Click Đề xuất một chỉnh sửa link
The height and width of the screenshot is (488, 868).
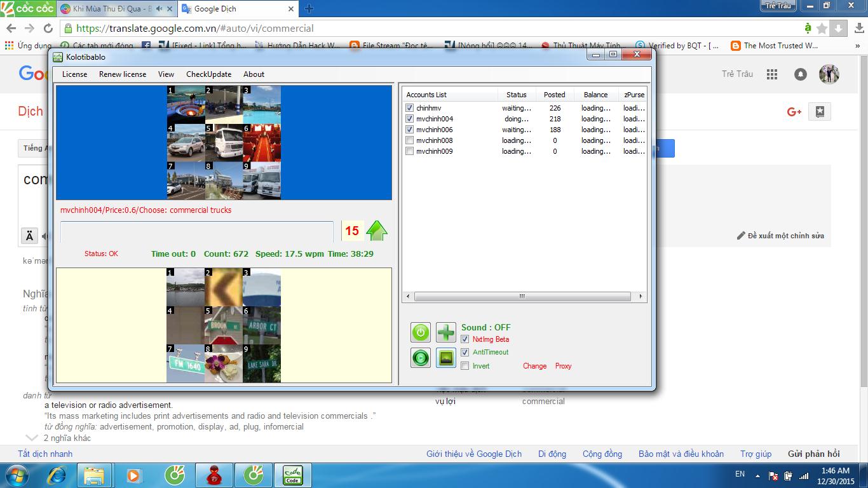click(x=780, y=236)
